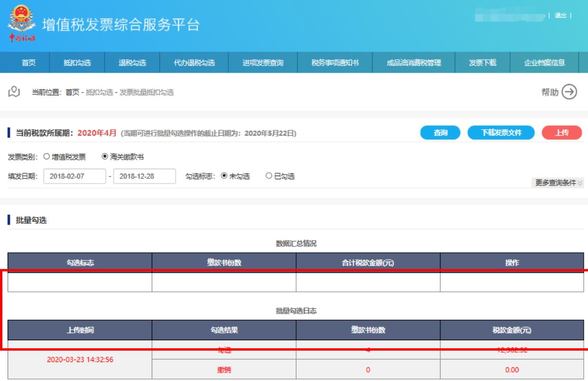Click the help arrow circle icon
The width and height of the screenshot is (588, 381).
[x=569, y=92]
